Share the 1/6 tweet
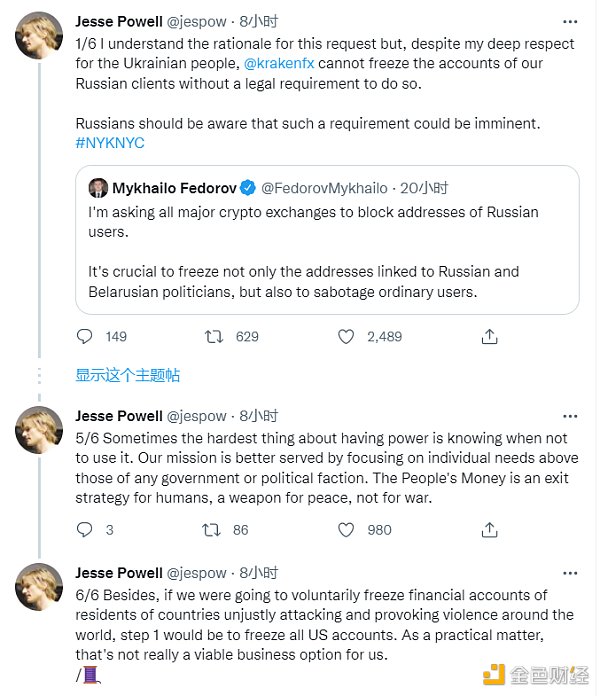Viewport: 600px width, 696px height. [x=490, y=337]
